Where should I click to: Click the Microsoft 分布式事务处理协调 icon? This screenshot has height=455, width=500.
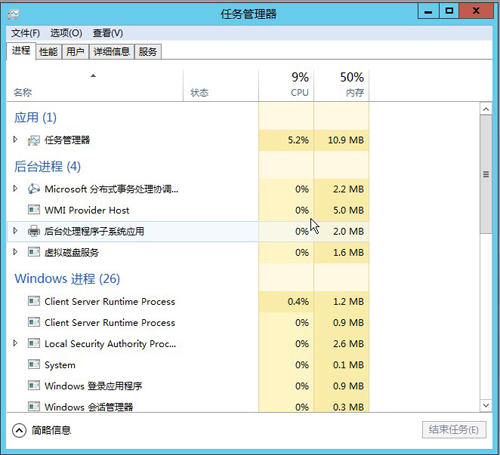[x=34, y=189]
